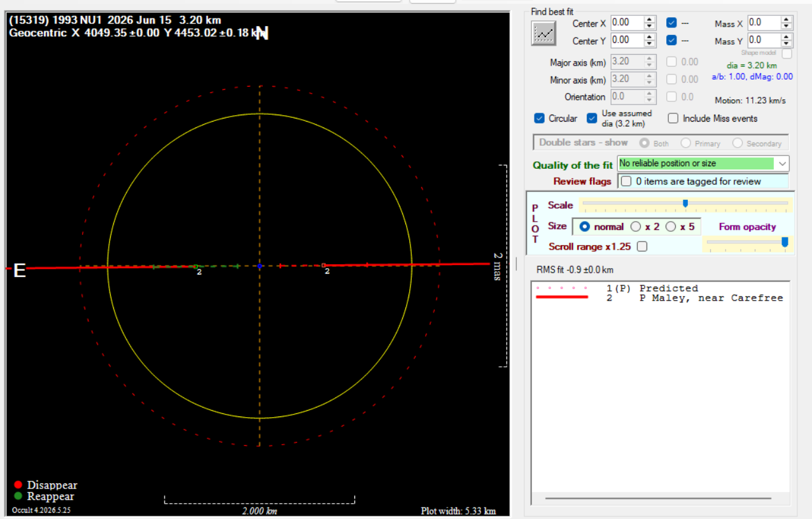Click the Mass X value field
This screenshot has height=519, width=812.
point(764,22)
